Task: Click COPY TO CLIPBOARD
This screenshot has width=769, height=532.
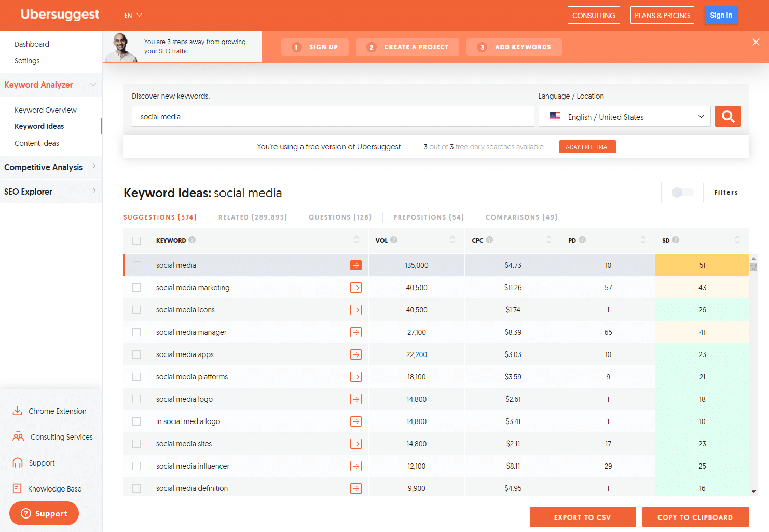Action: click(695, 517)
